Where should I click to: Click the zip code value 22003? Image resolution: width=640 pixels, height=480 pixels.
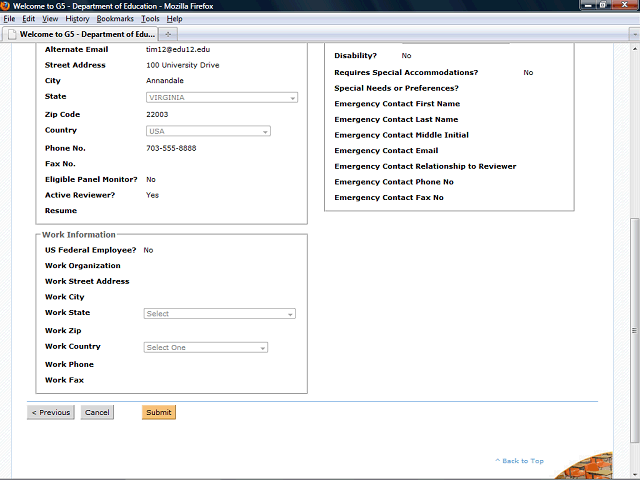[157, 115]
